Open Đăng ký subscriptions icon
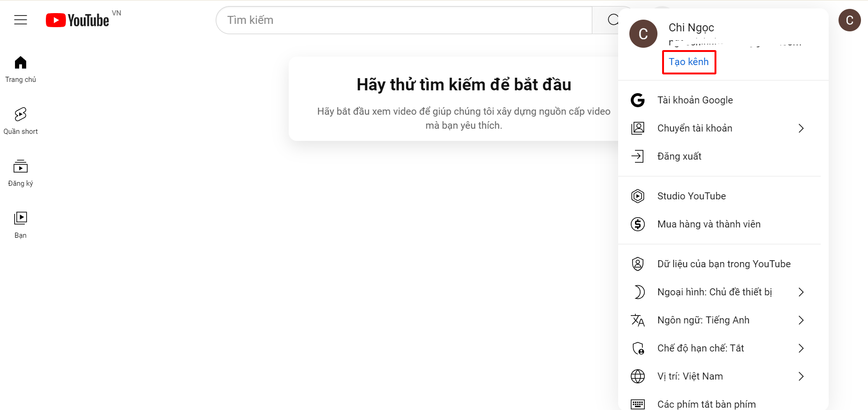Screen dimensions: 868x410 click(21, 166)
